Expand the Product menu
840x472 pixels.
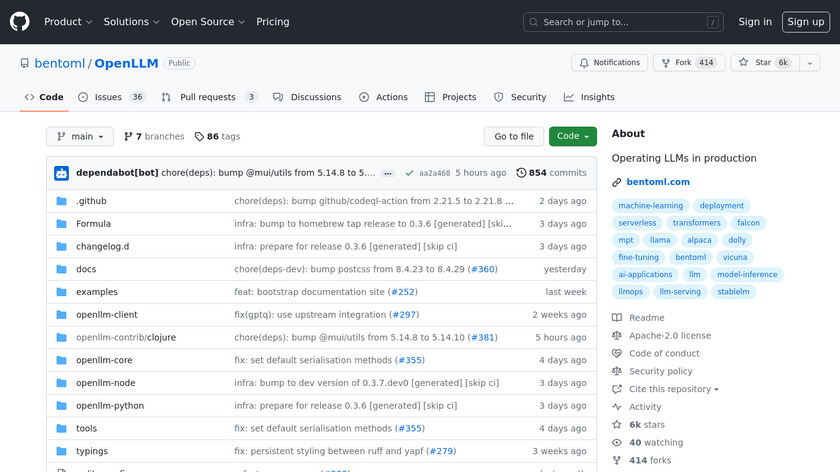pos(68,22)
